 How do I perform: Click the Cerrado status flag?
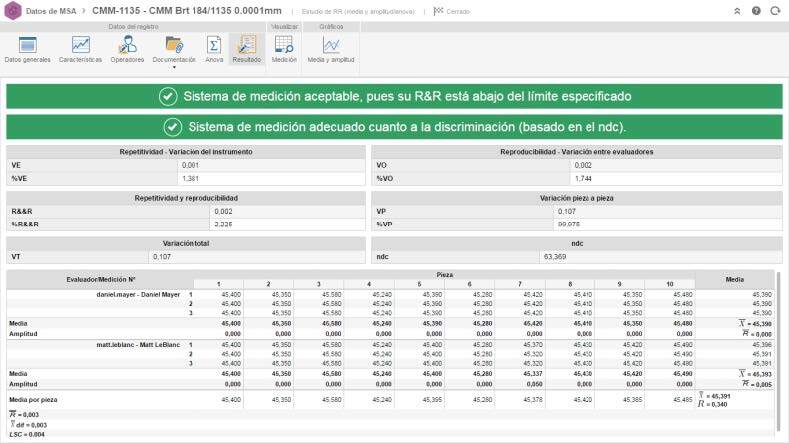pyautogui.click(x=453, y=10)
